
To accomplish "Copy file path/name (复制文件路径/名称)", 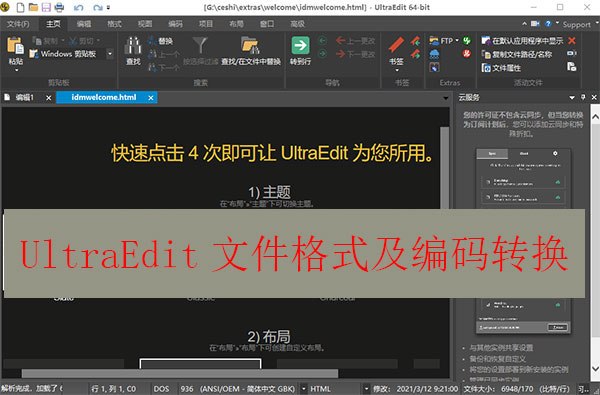I will 517,54.
